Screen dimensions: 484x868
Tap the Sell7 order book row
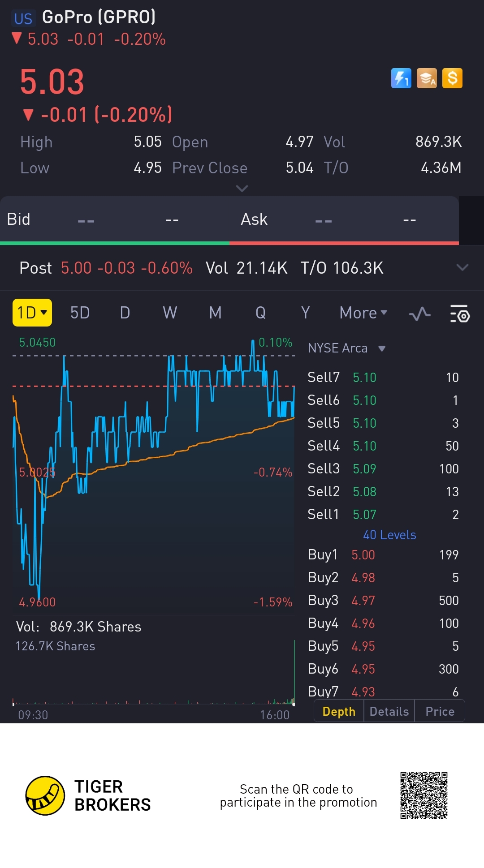[x=383, y=377]
